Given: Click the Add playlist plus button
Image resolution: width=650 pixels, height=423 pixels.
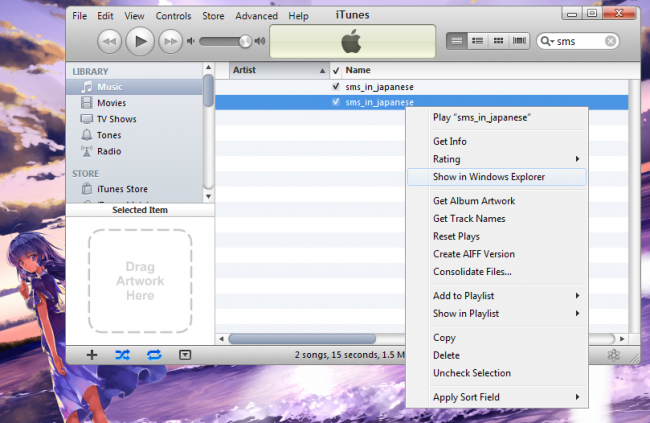Looking at the screenshot, I should click(92, 355).
